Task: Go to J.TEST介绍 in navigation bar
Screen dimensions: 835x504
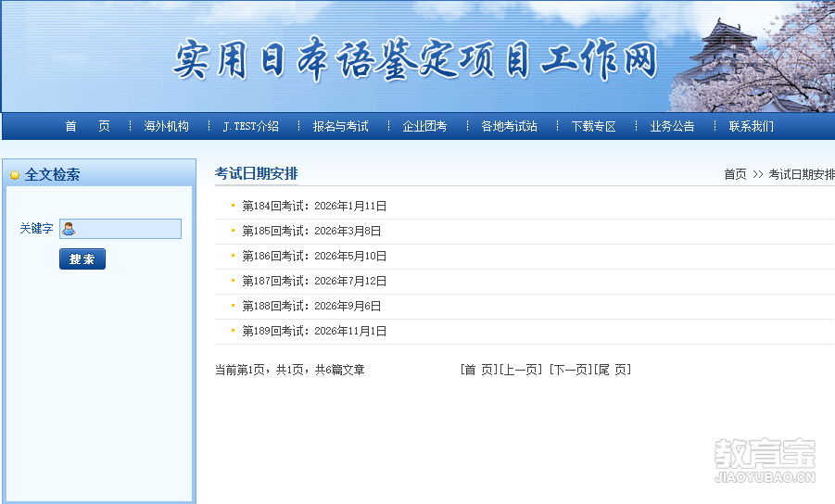Action: (x=250, y=126)
